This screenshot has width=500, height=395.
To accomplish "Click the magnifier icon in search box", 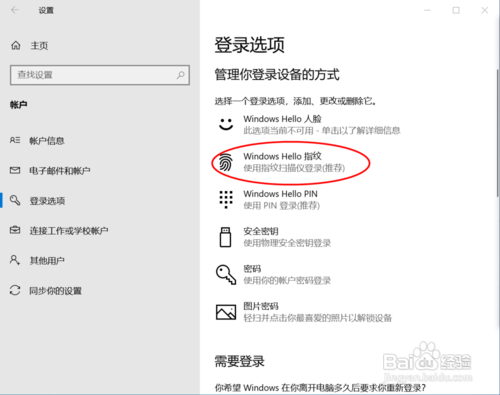I will [x=180, y=75].
